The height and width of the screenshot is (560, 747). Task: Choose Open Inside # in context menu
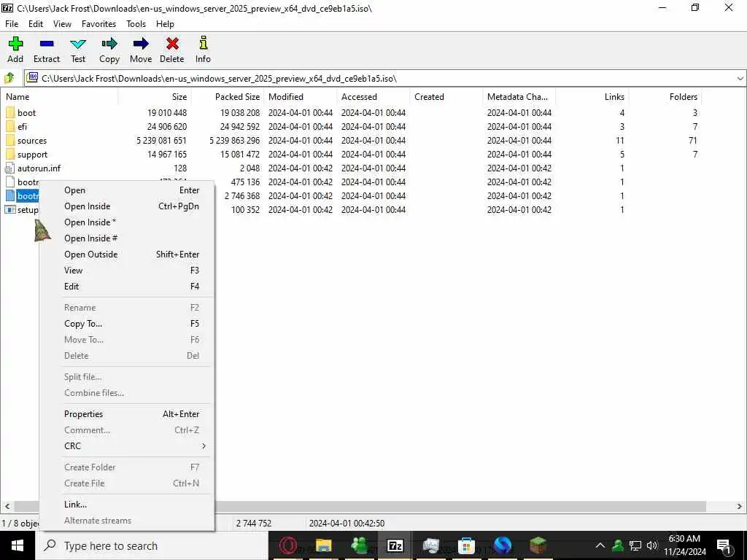127,238
